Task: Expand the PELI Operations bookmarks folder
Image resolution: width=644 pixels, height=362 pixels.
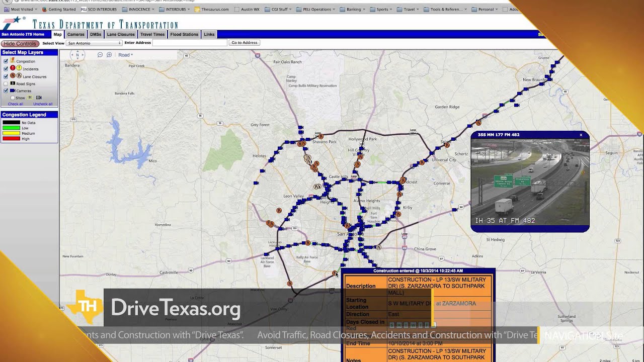Action: [316, 9]
